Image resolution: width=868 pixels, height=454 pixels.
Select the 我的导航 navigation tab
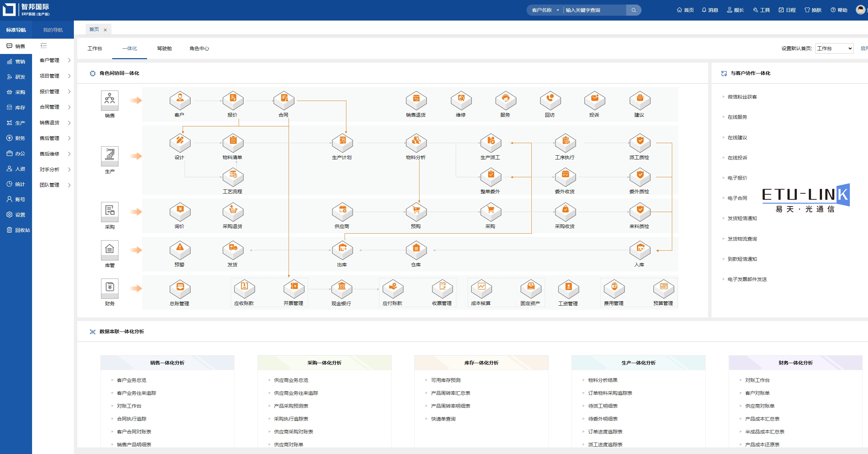point(53,30)
